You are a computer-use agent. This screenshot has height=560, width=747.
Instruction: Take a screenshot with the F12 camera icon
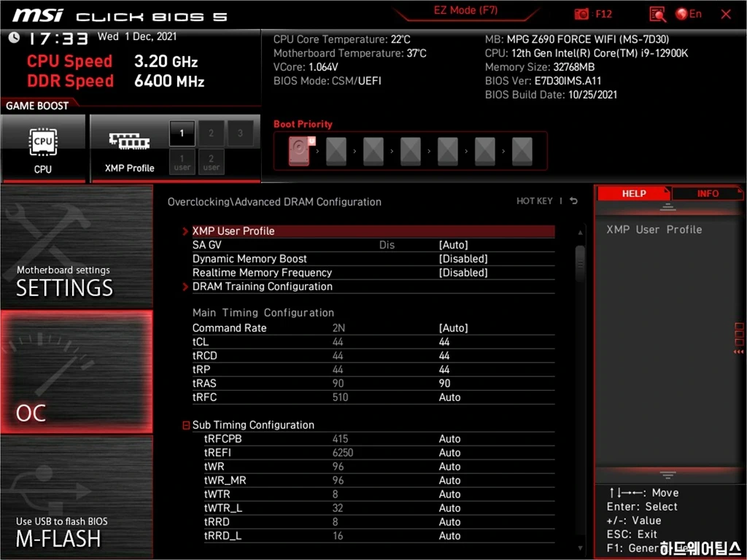tap(581, 14)
